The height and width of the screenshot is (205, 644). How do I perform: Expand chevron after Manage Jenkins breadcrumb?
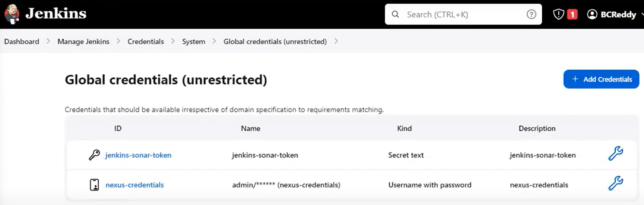118,41
